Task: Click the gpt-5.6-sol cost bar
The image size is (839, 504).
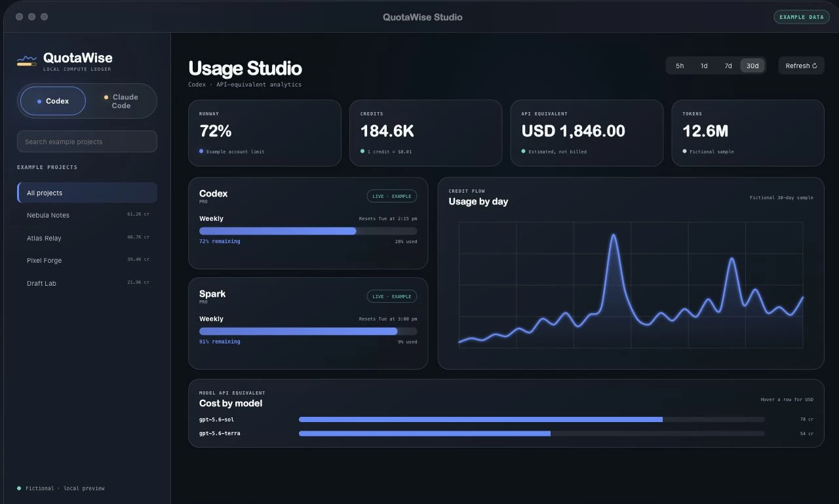Action: pos(532,419)
